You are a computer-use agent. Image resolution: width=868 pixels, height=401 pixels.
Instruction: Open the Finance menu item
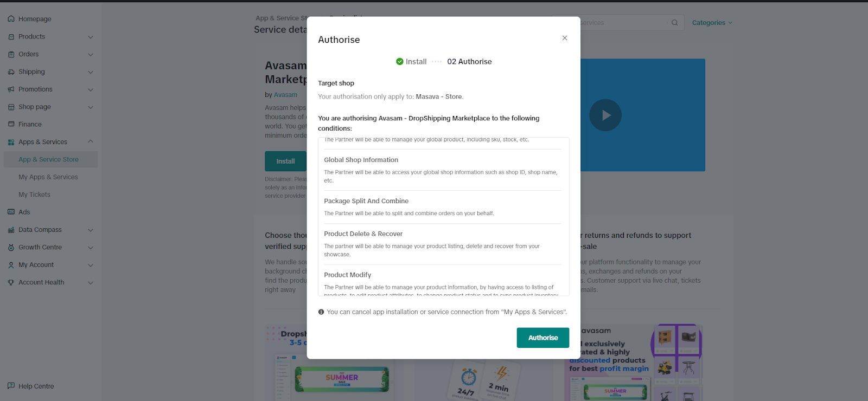[30, 124]
